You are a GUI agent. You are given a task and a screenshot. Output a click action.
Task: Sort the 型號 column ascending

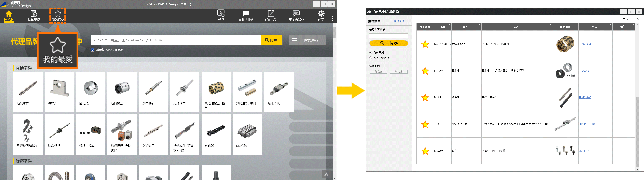pyautogui.click(x=611, y=25)
